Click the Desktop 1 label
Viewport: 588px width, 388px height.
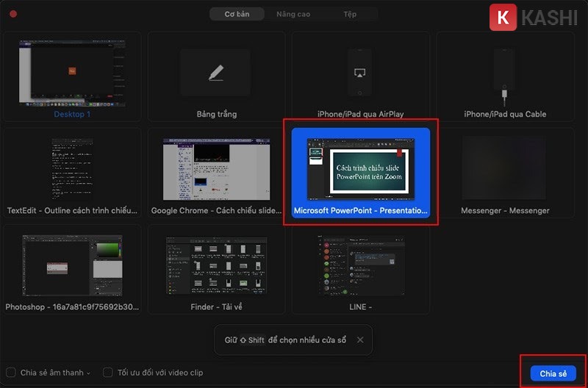72,114
